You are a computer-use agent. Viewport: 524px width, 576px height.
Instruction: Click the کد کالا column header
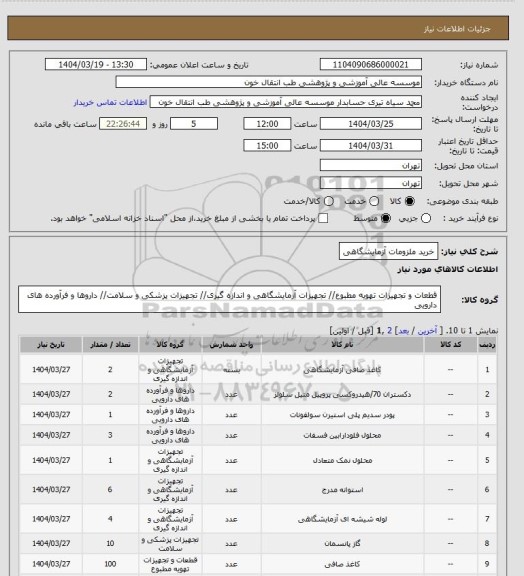450,345
